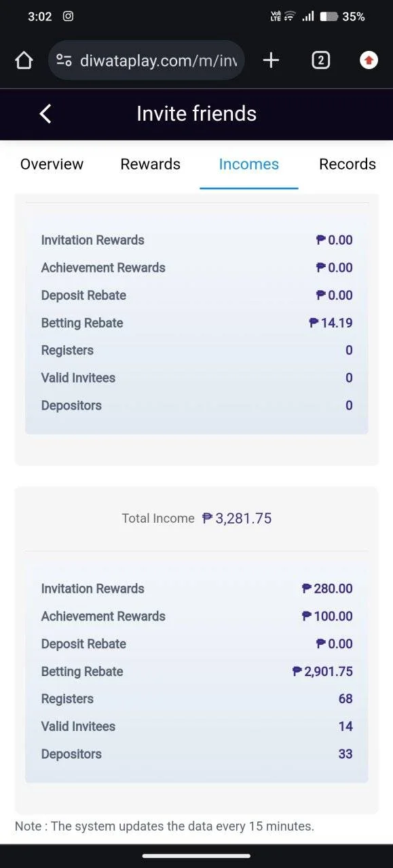
Task: Open a new tab with plus icon
Action: click(x=271, y=60)
